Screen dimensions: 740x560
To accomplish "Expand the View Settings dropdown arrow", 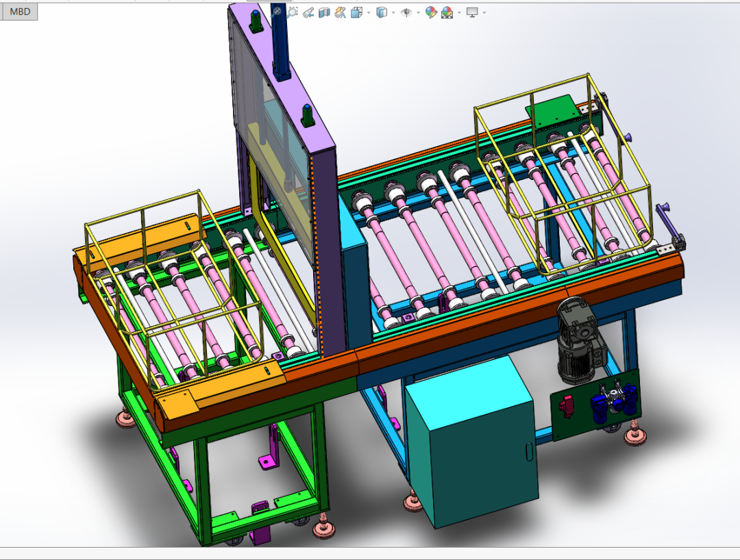I will [x=484, y=12].
